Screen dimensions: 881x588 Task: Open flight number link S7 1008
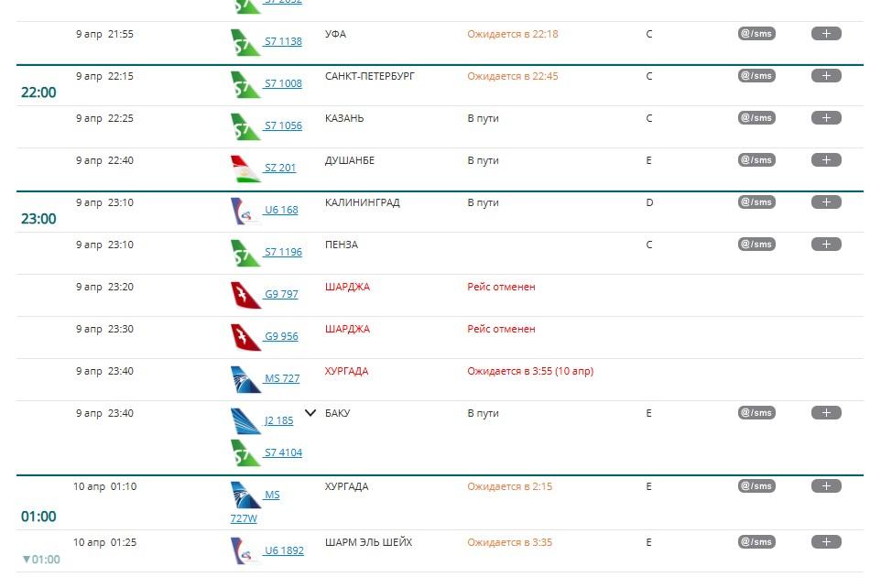(x=283, y=84)
